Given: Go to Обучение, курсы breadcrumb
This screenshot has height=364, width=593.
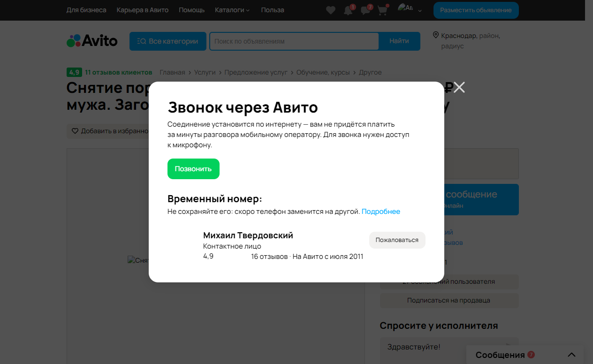Looking at the screenshot, I should [x=323, y=72].
